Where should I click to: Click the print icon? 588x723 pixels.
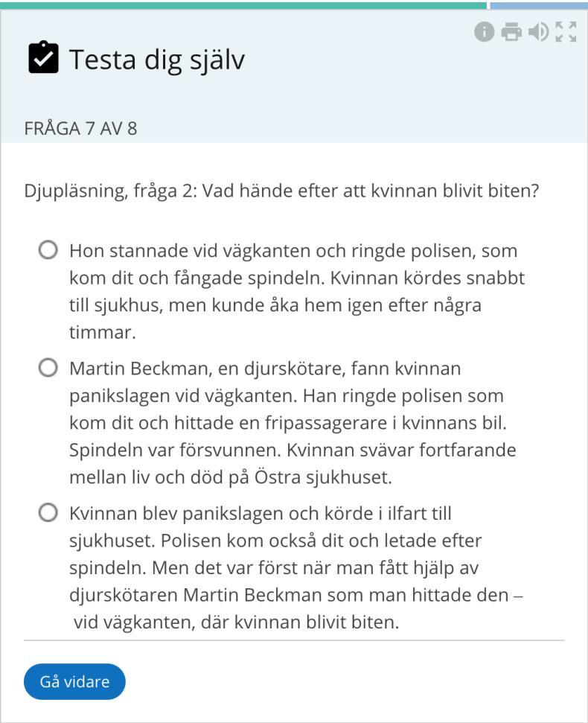click(511, 32)
